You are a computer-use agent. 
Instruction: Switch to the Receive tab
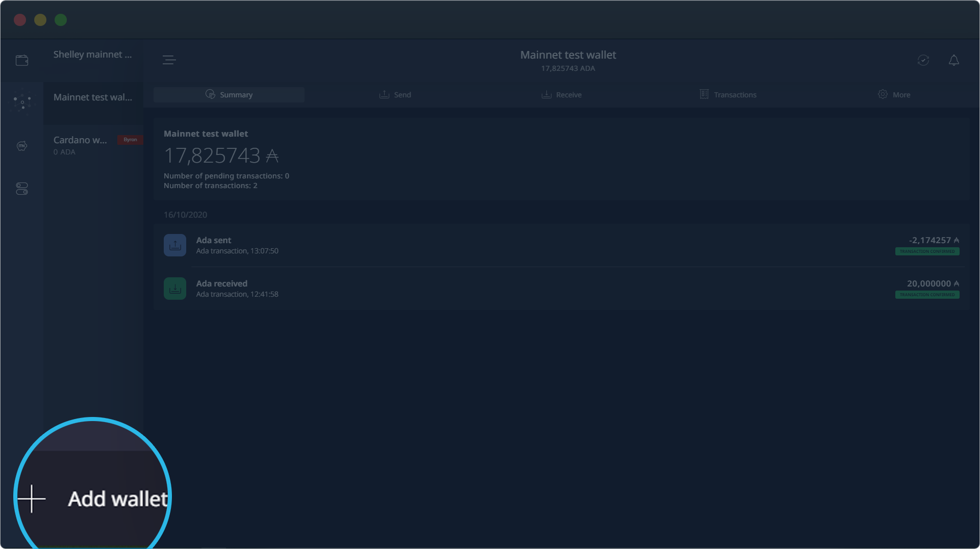point(561,95)
